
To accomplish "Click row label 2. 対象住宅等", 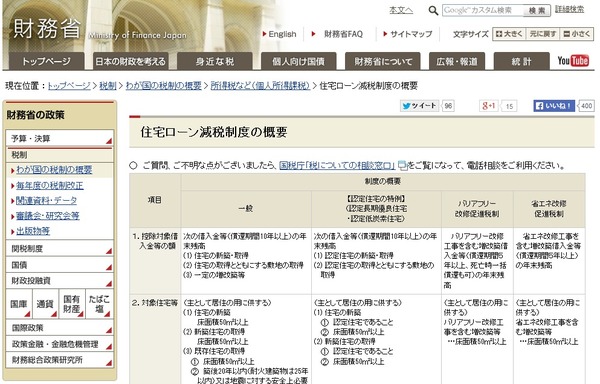I will pos(155,303).
